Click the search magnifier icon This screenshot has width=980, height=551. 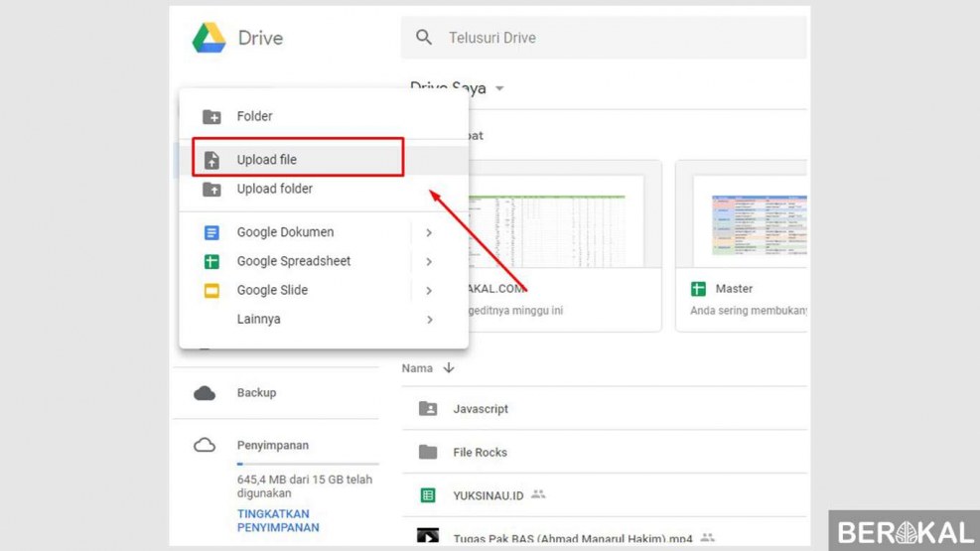tap(424, 38)
